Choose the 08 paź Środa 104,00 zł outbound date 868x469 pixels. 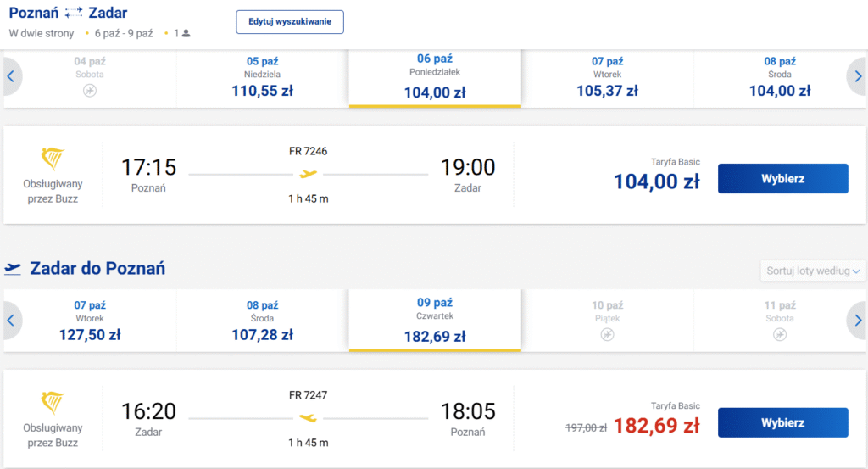tap(780, 79)
